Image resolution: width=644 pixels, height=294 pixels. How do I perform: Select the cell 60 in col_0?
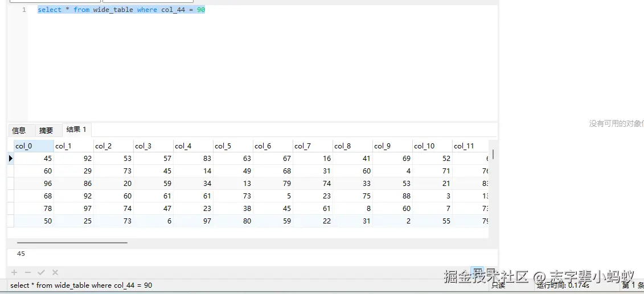tap(34, 171)
